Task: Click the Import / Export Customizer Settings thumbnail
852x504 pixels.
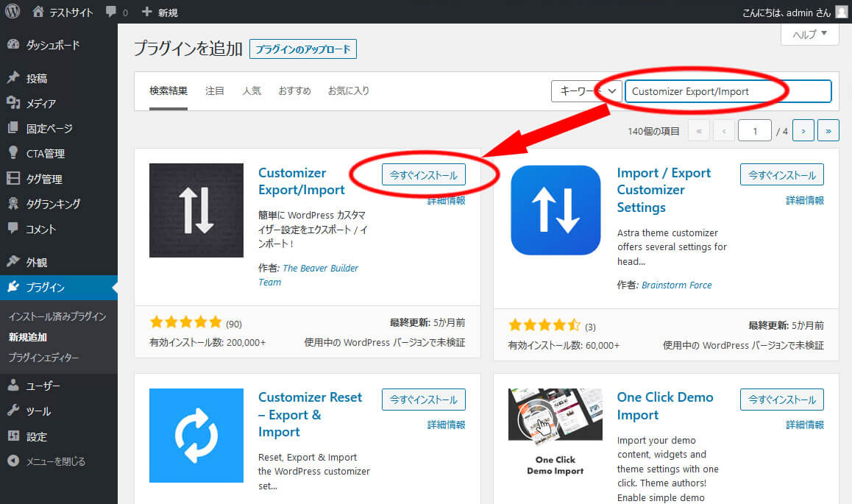Action: click(555, 210)
